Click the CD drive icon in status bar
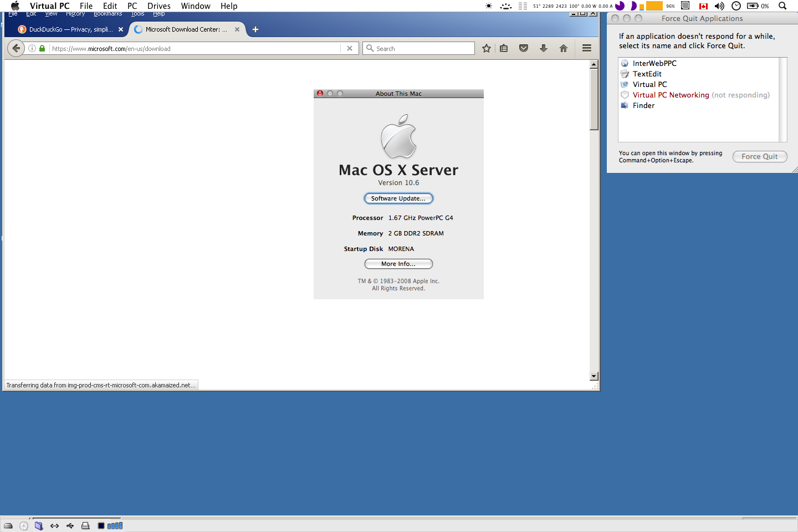Viewport: 798px width, 532px height. tap(24, 526)
